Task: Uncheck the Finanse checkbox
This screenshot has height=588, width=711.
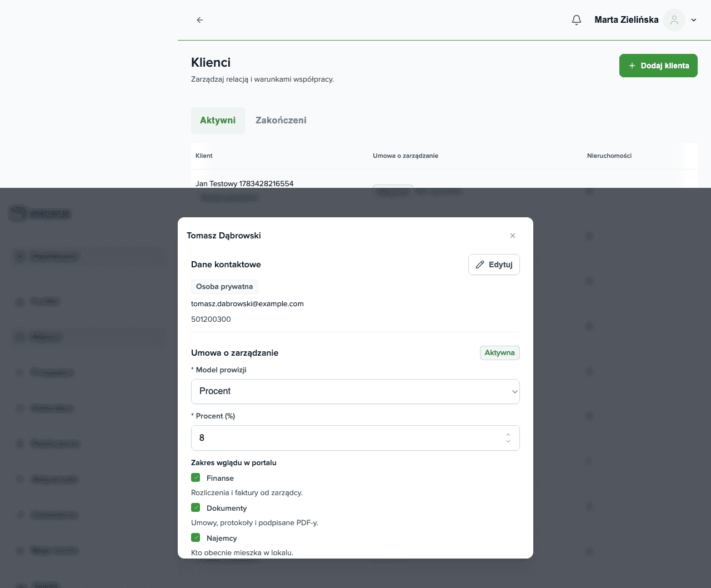Action: point(196,477)
